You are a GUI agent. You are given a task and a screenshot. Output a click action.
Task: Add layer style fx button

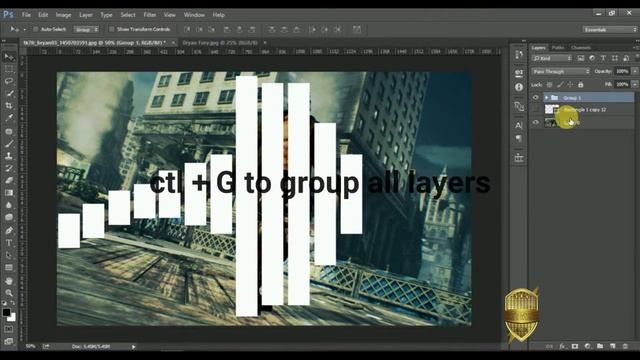coord(562,346)
